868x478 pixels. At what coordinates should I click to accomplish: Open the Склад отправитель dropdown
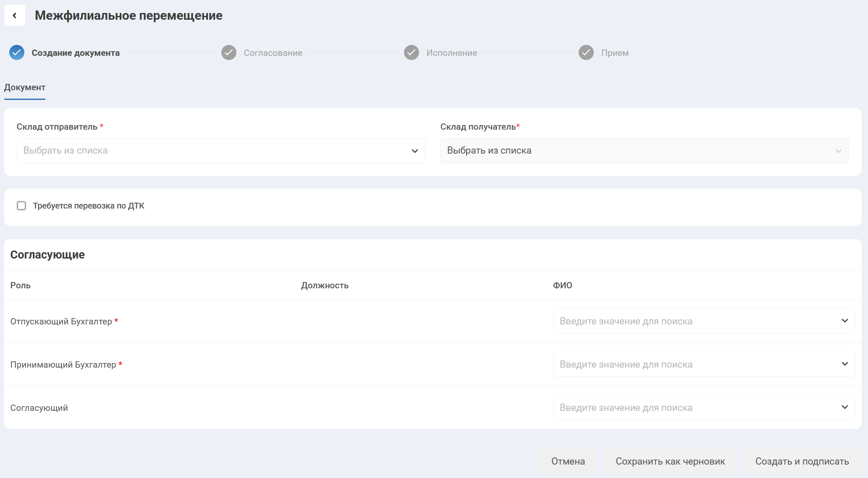(x=221, y=151)
